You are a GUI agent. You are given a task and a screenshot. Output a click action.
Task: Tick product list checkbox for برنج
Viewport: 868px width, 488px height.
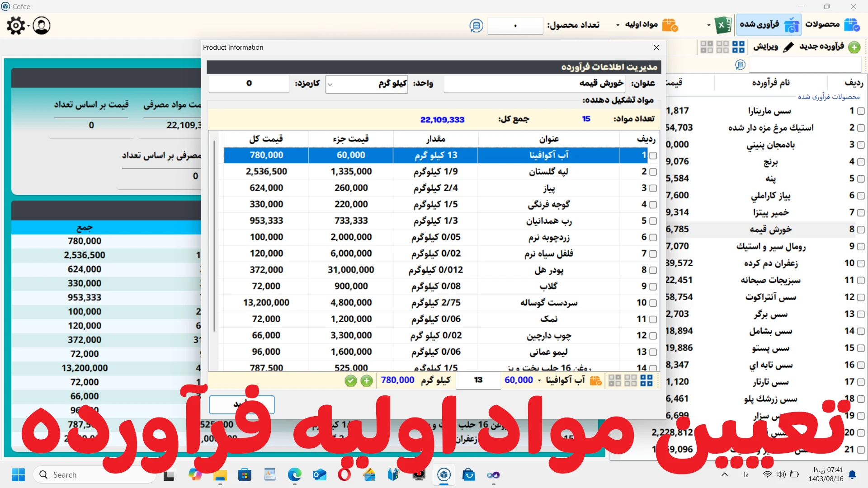(x=861, y=162)
